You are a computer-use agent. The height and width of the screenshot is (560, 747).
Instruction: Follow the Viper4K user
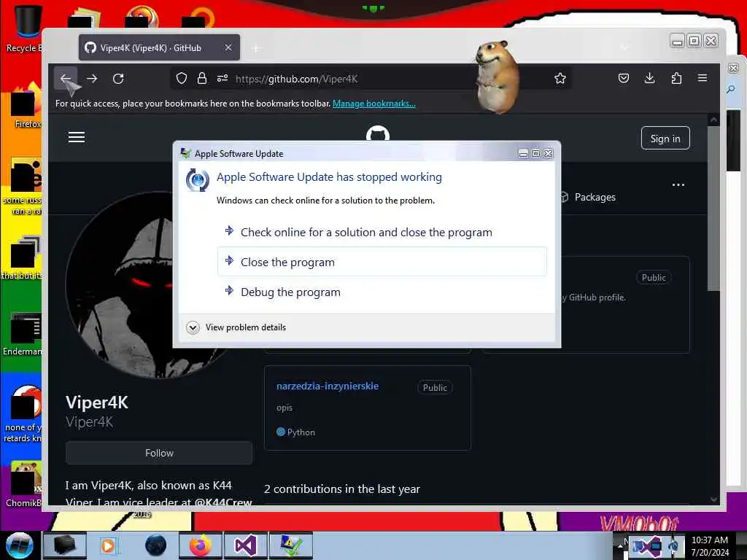pos(159,453)
